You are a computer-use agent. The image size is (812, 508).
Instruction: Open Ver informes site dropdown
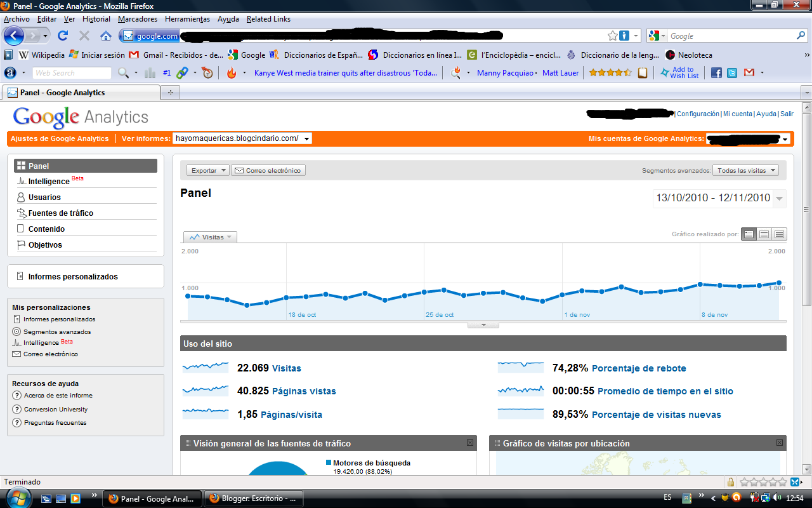pos(242,138)
